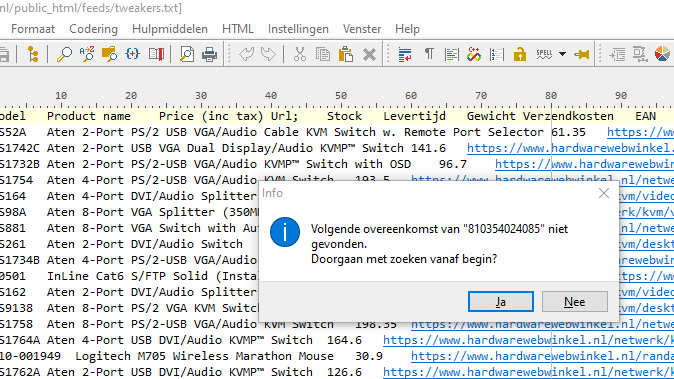Click the SPELL check icon

(x=544, y=54)
